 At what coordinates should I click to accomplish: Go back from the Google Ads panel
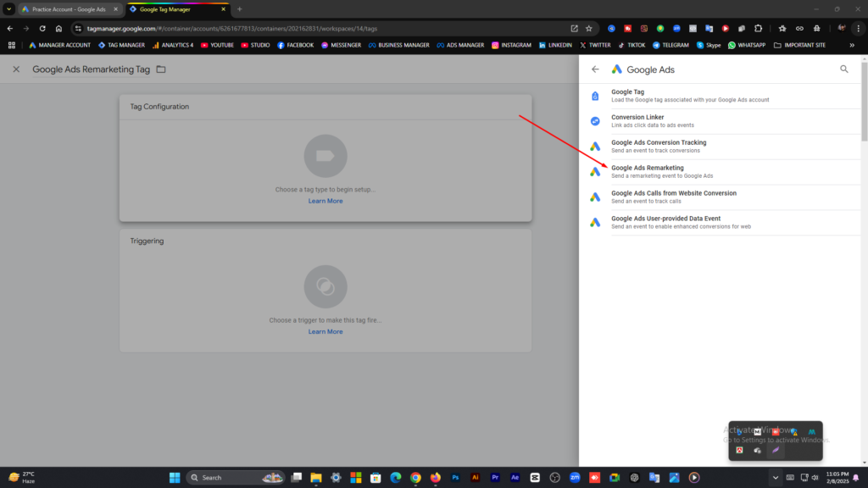coord(595,69)
